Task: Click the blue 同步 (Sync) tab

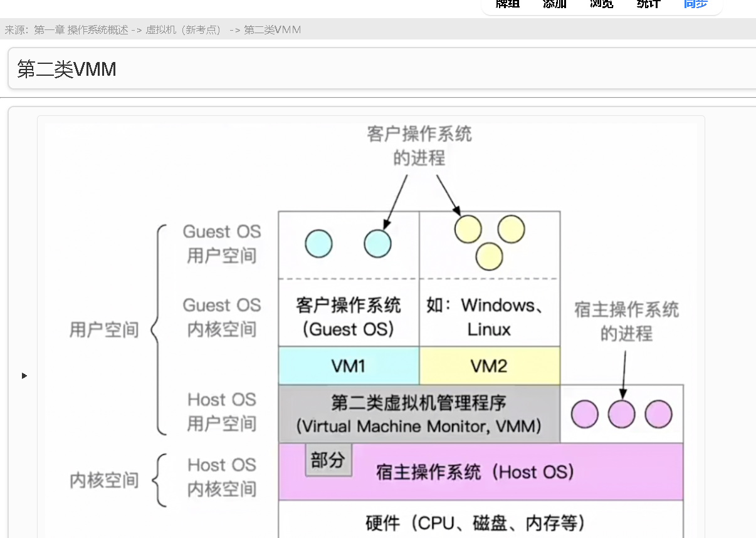Action: pyautogui.click(x=695, y=4)
